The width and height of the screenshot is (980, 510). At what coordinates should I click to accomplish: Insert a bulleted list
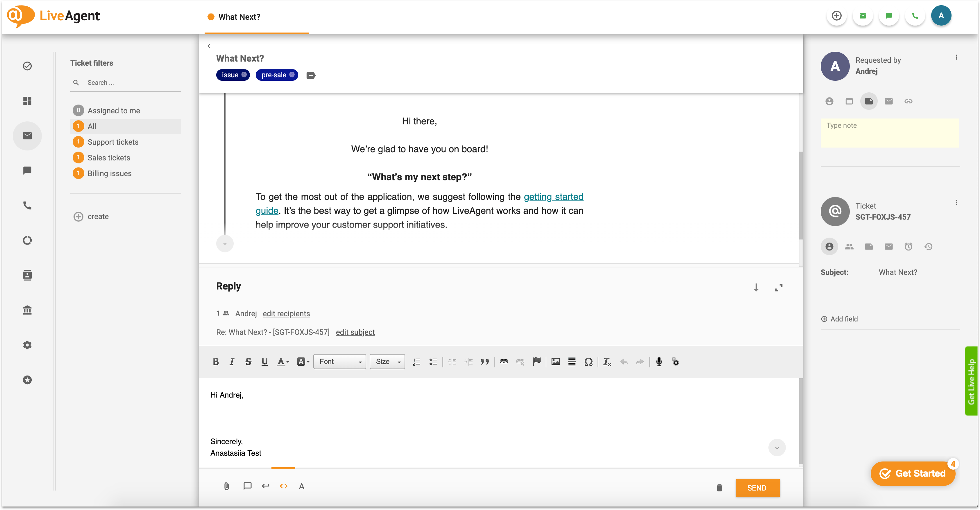point(433,362)
